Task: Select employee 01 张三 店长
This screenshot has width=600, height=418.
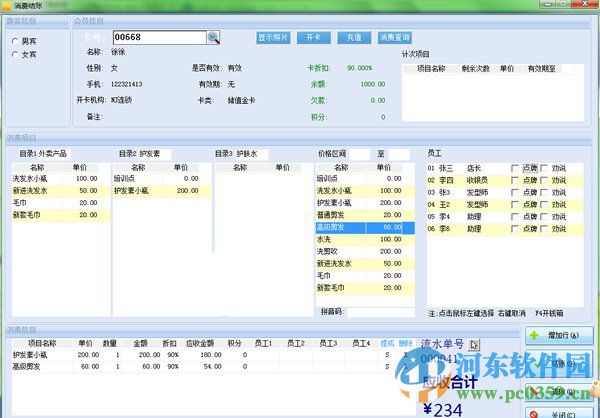Action: click(x=505, y=168)
